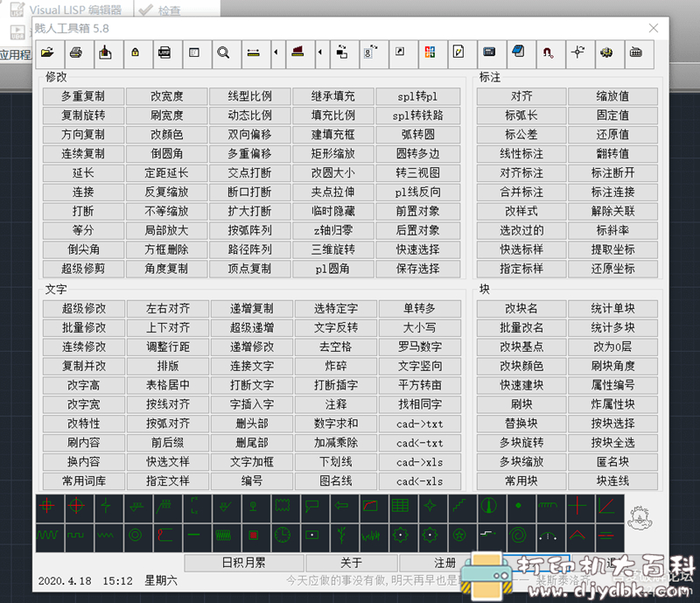
Task: Click the open folder icon in toolbar
Action: click(50, 53)
